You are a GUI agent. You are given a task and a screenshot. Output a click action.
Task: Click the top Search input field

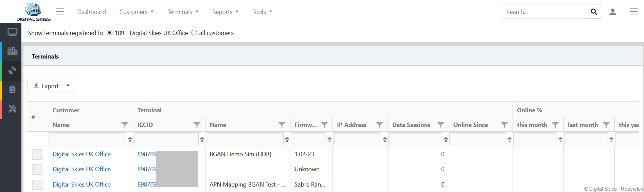coord(543,12)
